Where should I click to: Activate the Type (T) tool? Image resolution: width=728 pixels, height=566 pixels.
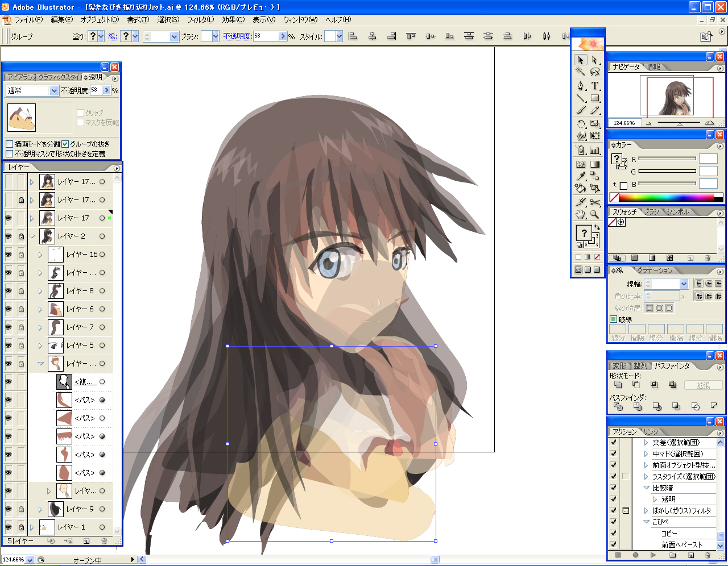595,86
